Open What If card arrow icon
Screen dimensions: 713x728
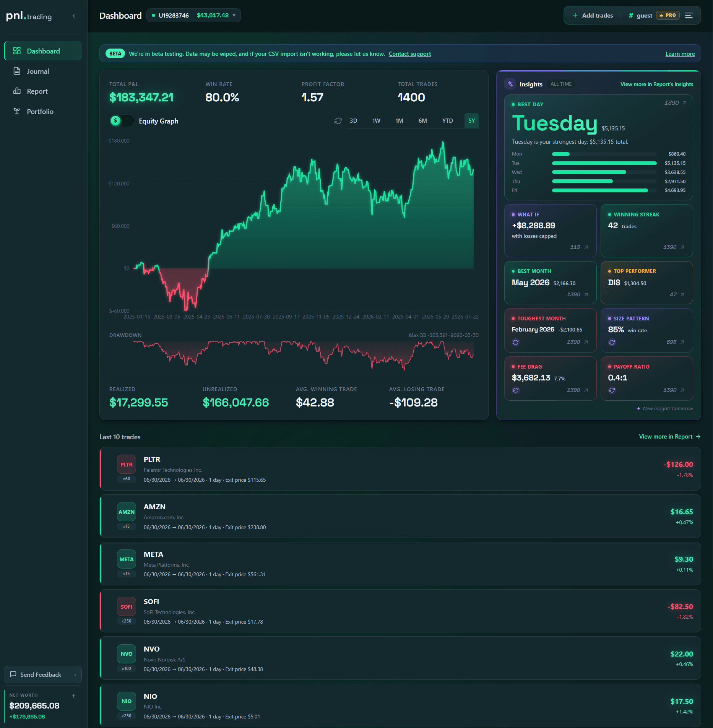586,247
